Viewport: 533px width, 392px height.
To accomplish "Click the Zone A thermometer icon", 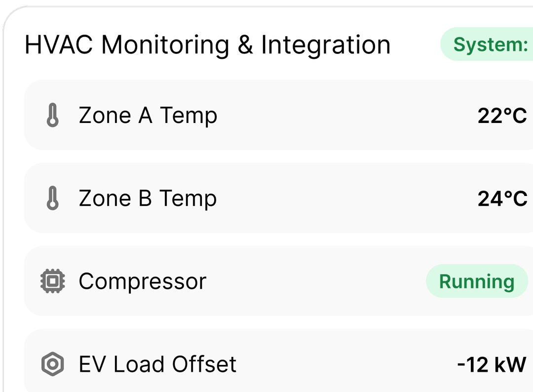I will 53,115.
